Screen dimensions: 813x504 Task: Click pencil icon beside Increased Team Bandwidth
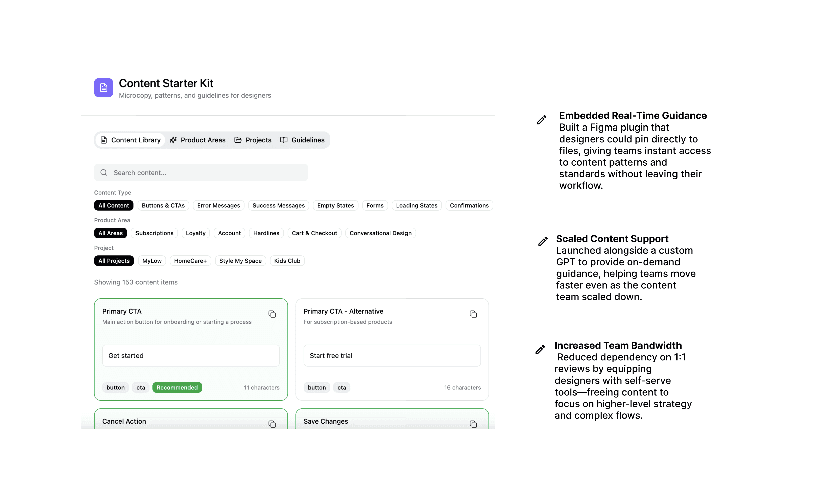click(x=540, y=350)
